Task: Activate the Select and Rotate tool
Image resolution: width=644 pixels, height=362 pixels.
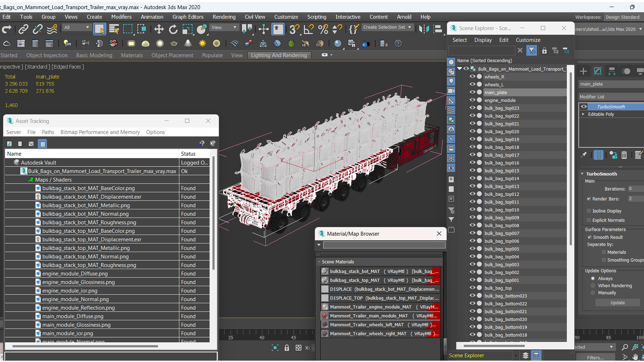Action: click(x=173, y=29)
